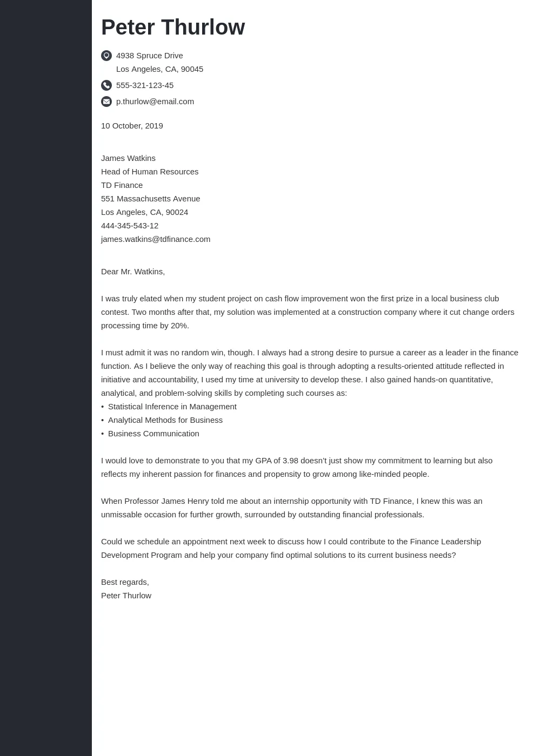
Task: Click the dark left sidebar panel
Action: 46,378
